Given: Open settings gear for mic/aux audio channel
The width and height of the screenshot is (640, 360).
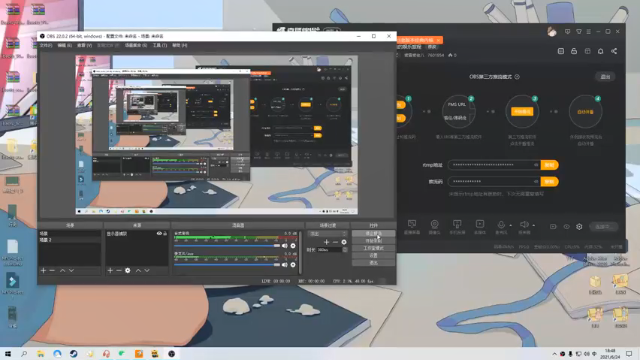Looking at the screenshot, I should point(293,265).
